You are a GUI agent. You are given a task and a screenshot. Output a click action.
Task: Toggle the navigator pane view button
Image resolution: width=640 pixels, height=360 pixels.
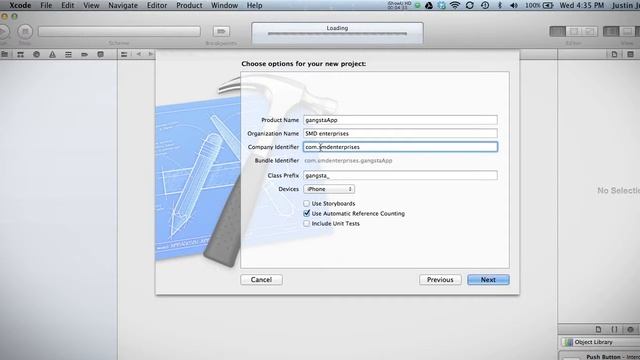tap(611, 31)
